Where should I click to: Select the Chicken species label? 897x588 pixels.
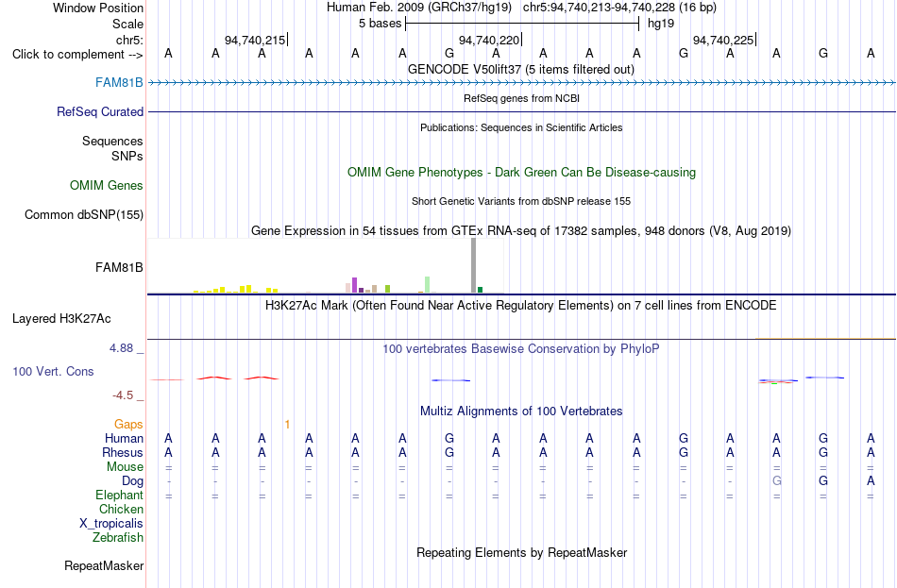pos(121,509)
